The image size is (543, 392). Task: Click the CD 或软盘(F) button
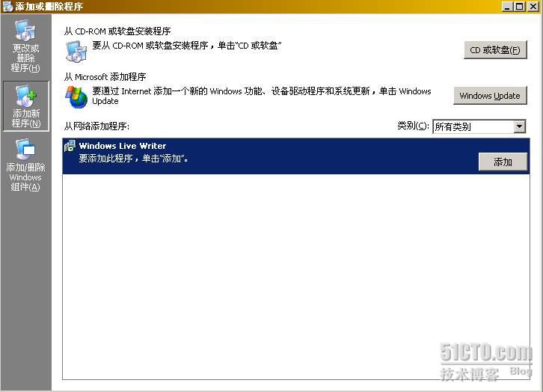(495, 50)
